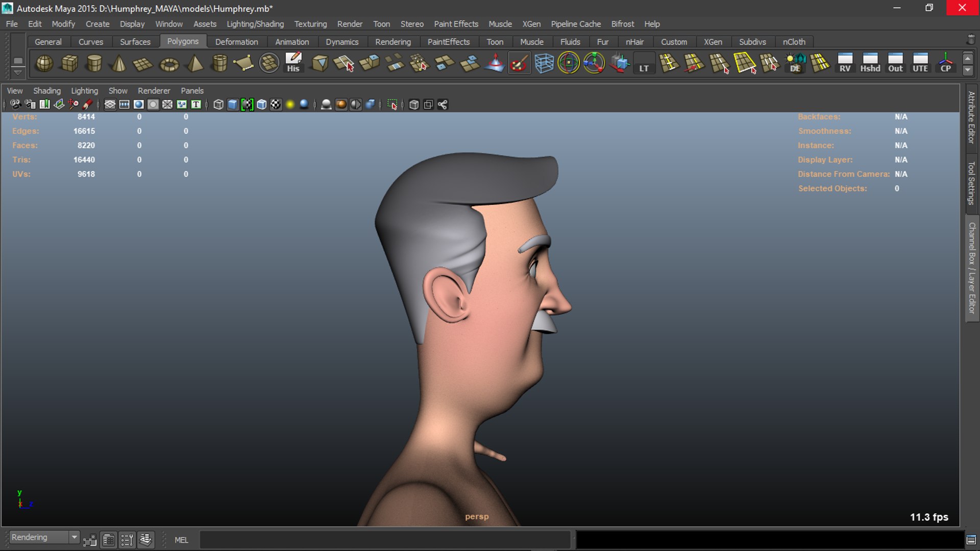Open the panel Shading dropdown menu

click(47, 90)
